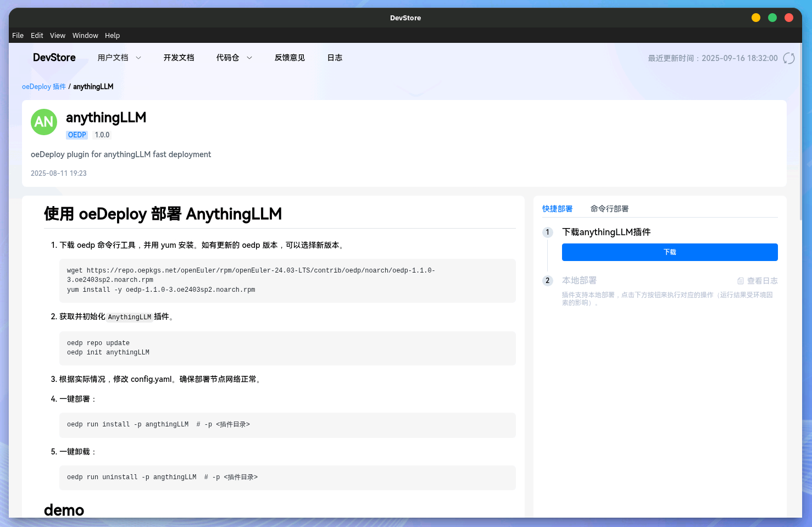Open the 开发文档 navigation item
Image resolution: width=812 pixels, height=527 pixels.
179,58
